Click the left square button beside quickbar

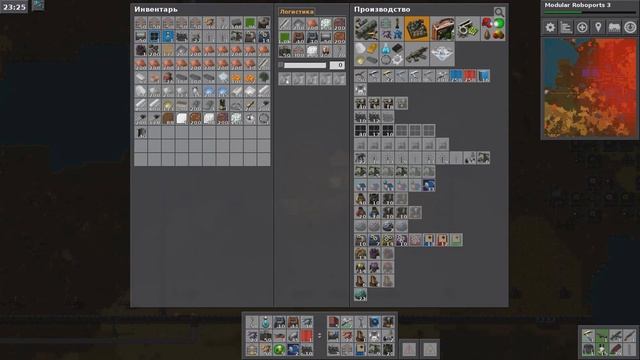pos(409,349)
